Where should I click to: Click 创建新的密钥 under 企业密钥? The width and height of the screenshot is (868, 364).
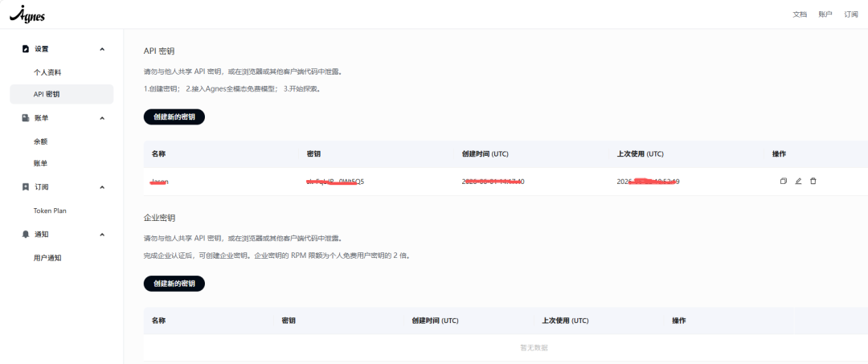tap(174, 283)
